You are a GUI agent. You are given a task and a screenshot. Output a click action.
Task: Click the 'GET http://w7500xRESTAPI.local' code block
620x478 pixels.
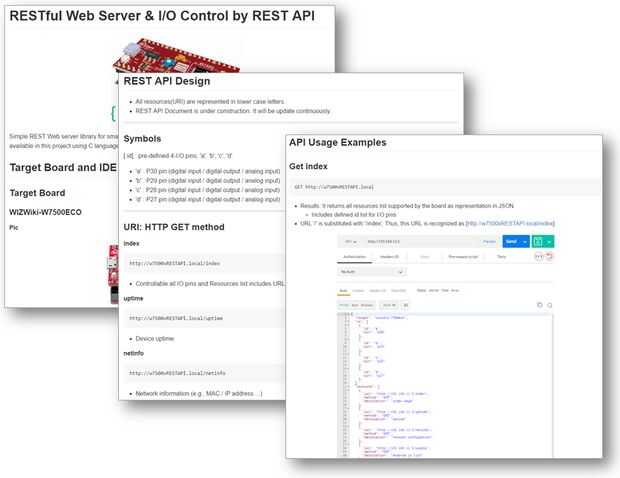446,187
